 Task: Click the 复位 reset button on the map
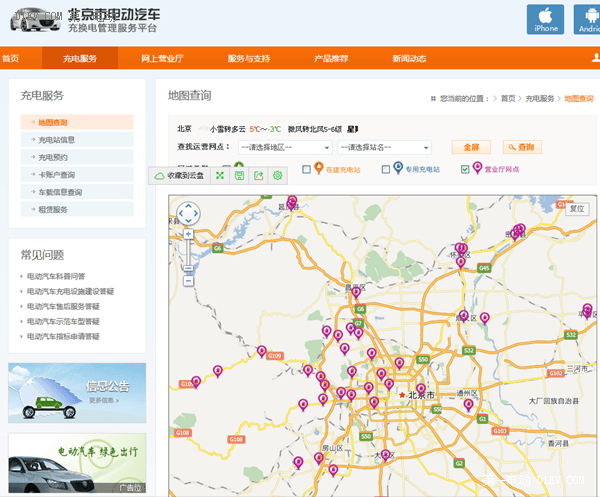(x=577, y=209)
